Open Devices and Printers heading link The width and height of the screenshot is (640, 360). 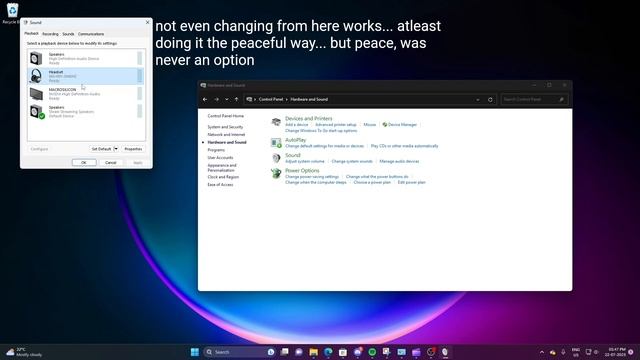(309, 118)
